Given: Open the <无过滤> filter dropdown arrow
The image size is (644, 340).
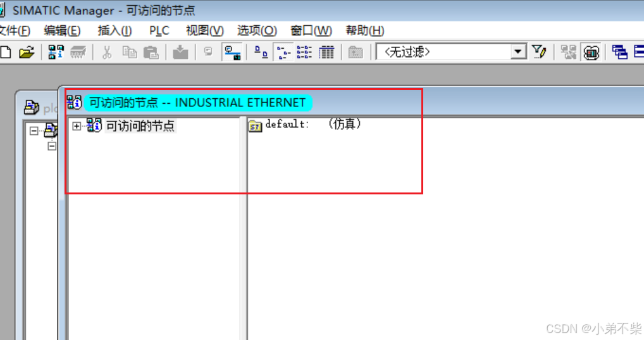Looking at the screenshot, I should (518, 52).
